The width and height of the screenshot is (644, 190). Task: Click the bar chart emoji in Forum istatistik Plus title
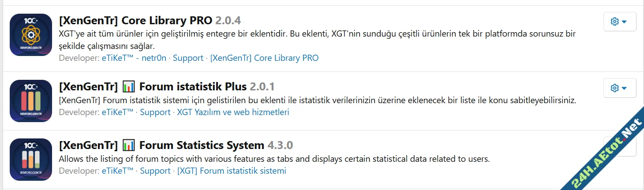(128, 86)
